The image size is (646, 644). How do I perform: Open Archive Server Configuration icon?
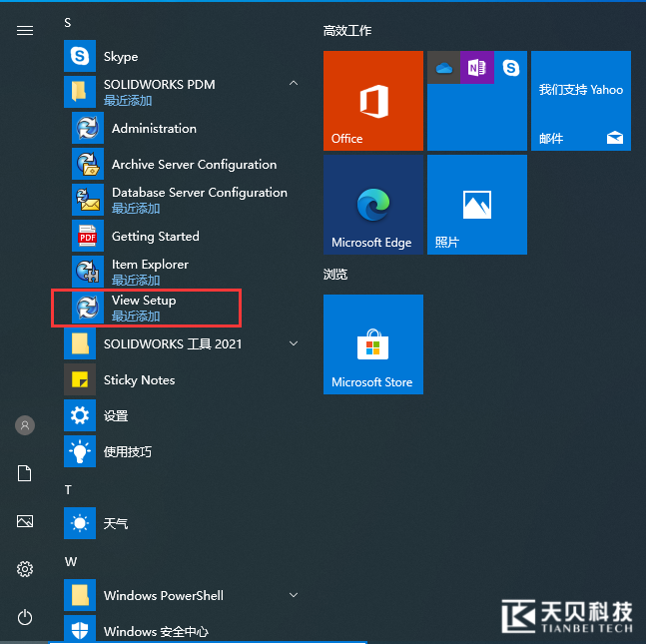[88, 164]
